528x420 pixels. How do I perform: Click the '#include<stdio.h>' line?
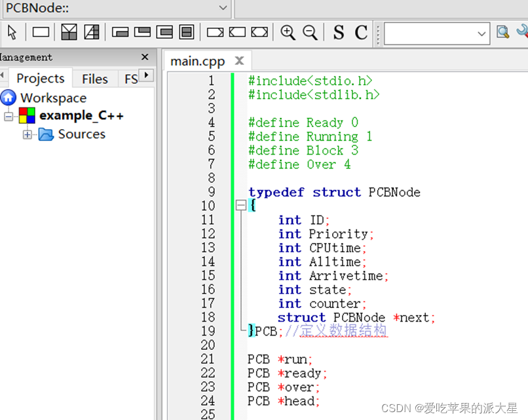(310, 81)
